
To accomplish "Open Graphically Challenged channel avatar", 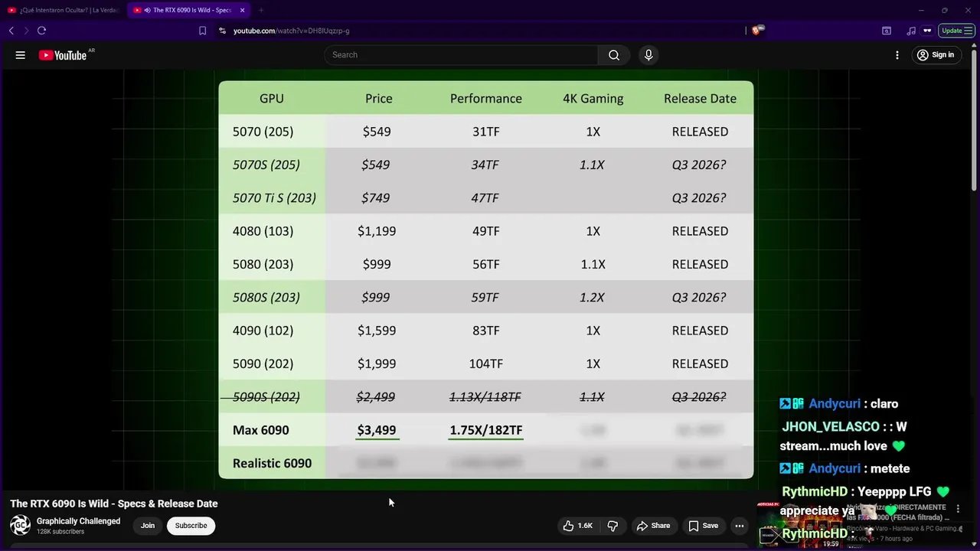I will coord(21,526).
